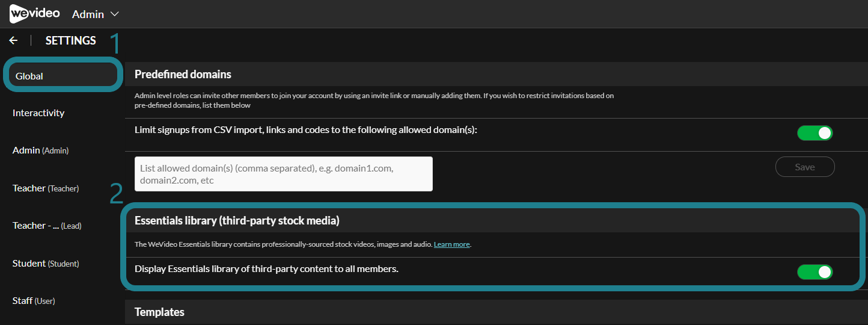Screen dimensions: 868x325
Task: Click the Essentials library section heading
Action: (237, 221)
